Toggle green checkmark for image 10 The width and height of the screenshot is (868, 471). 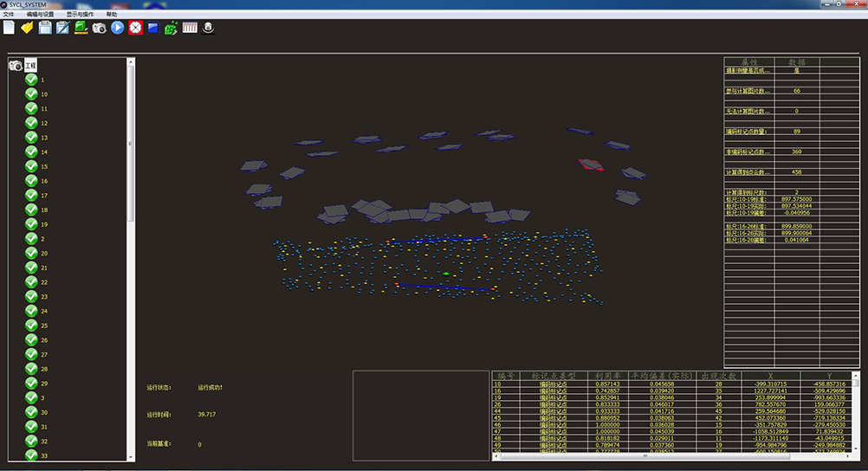point(31,94)
